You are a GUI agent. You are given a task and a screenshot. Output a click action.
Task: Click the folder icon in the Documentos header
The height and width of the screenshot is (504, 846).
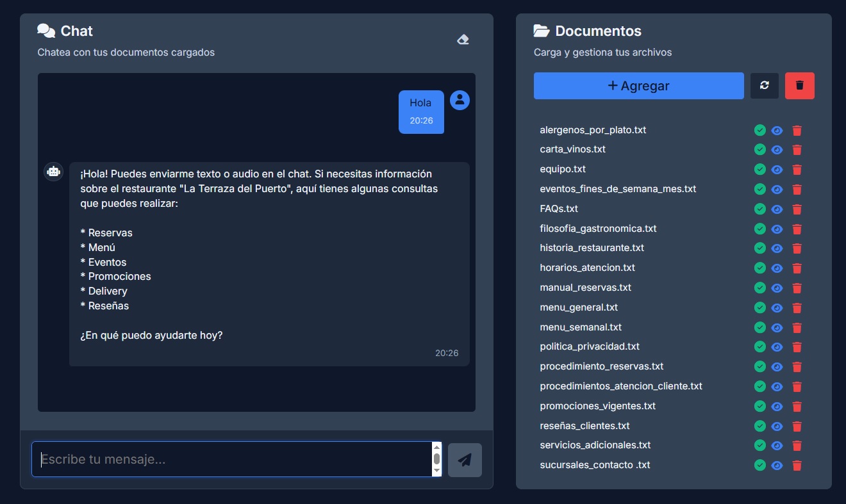point(540,29)
